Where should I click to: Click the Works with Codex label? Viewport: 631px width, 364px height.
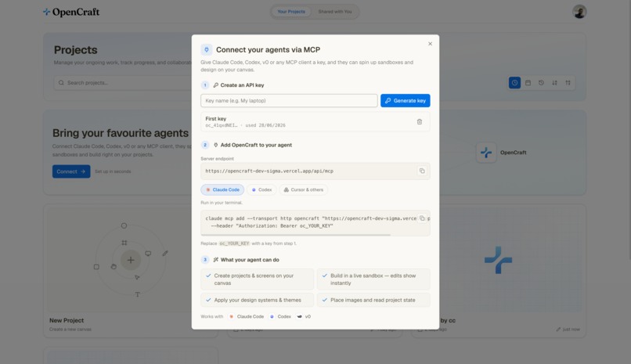(x=280, y=316)
